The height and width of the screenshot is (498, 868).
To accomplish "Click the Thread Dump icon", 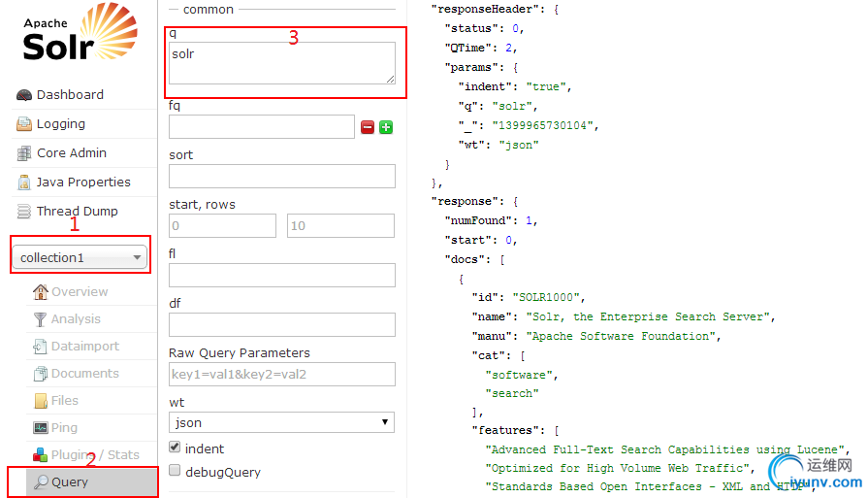I will pyautogui.click(x=24, y=211).
